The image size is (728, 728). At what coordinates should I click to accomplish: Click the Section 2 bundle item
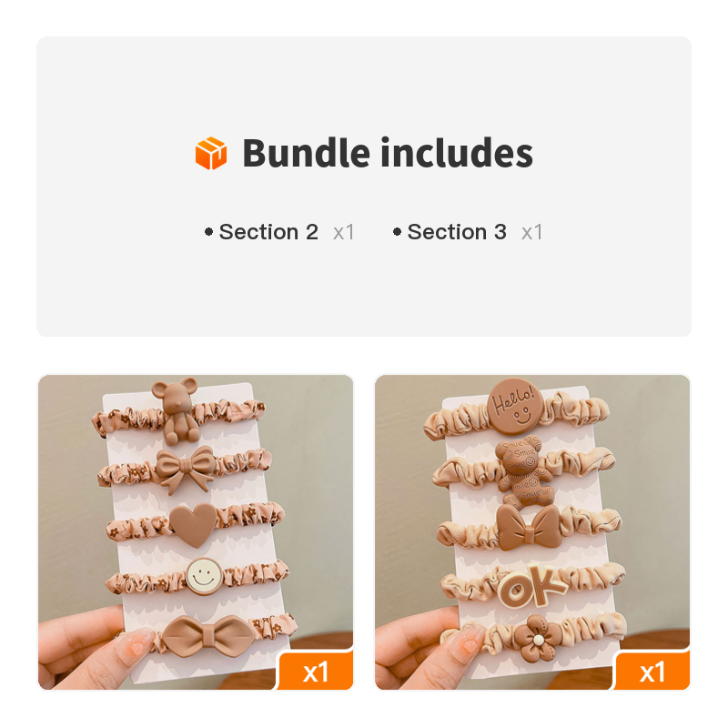(x=268, y=232)
